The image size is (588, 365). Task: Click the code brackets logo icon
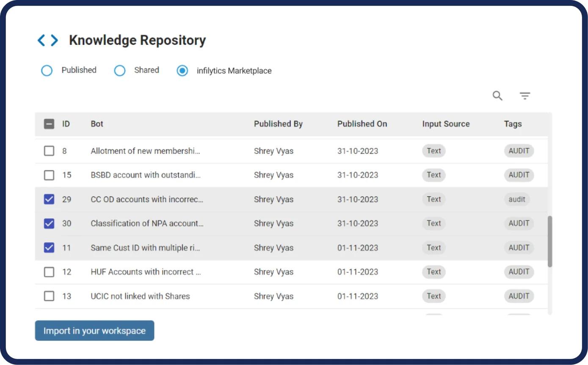pos(48,41)
